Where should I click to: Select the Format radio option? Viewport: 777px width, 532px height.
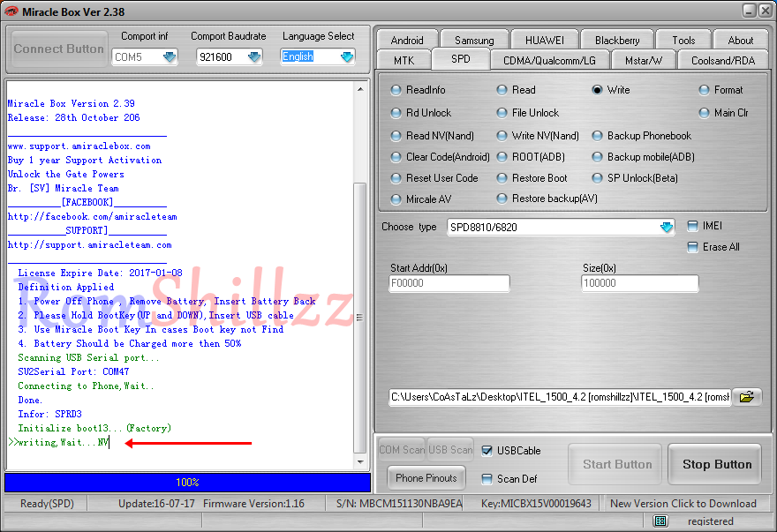721,90
